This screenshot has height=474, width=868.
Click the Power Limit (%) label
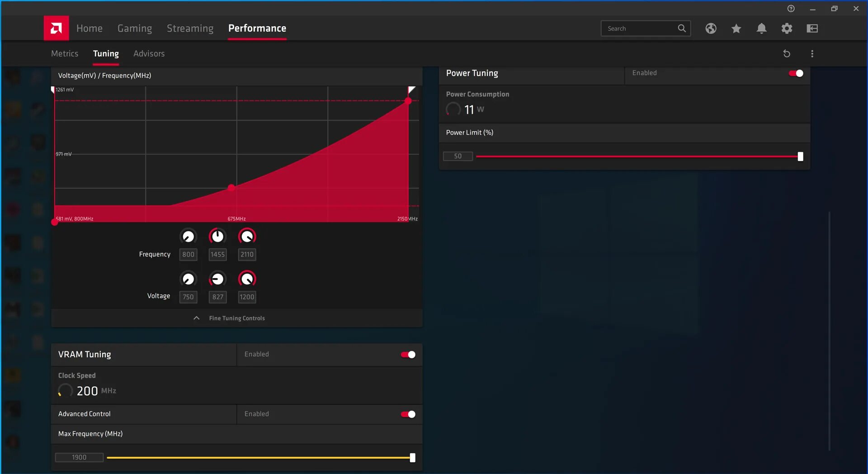click(x=469, y=133)
